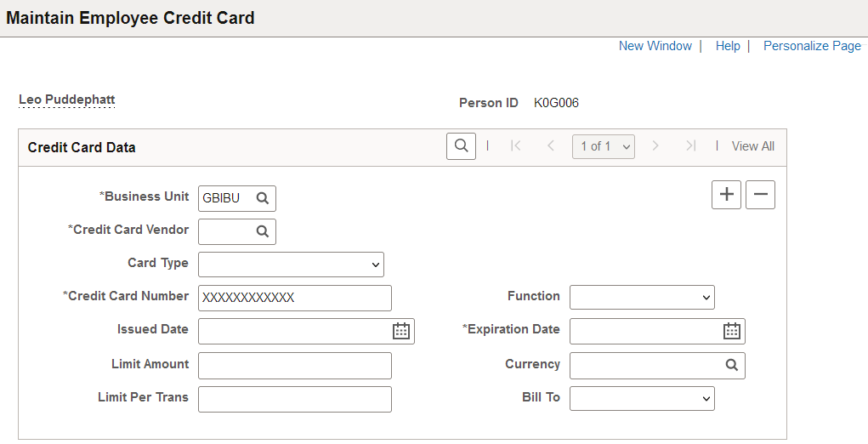
Task: Go to first row navigation arrow
Action: tap(515, 146)
